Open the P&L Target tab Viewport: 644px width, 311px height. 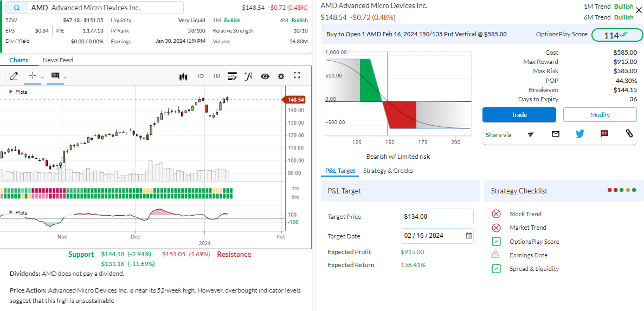pyautogui.click(x=340, y=171)
